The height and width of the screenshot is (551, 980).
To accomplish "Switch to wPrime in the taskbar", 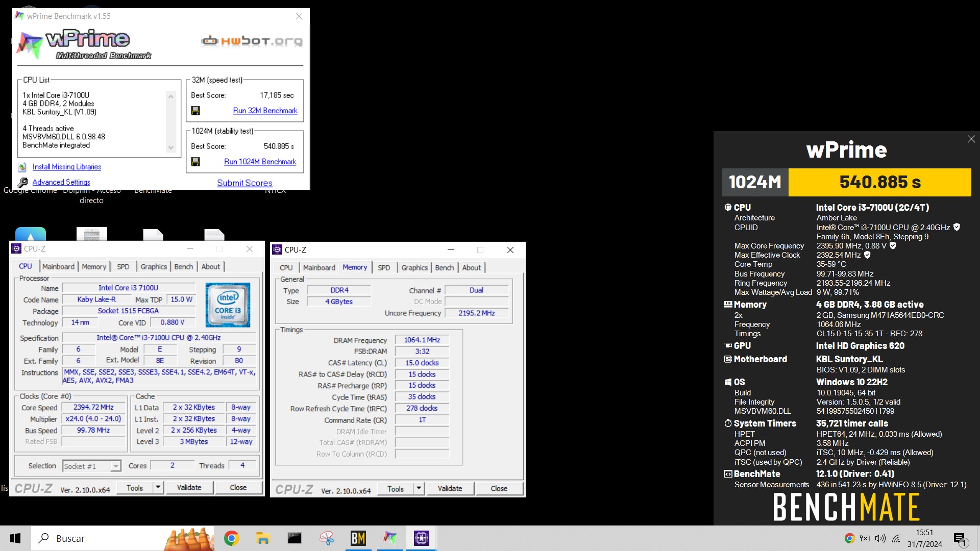I will (x=390, y=538).
